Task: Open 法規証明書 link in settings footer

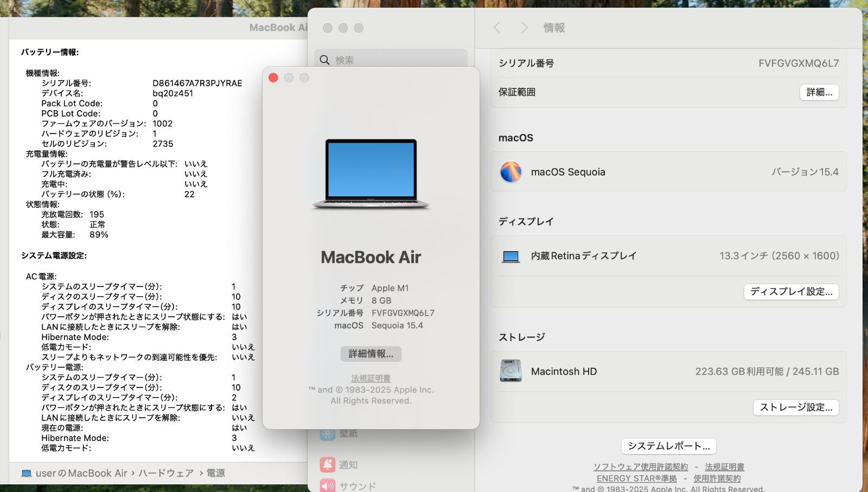Action: pos(724,467)
